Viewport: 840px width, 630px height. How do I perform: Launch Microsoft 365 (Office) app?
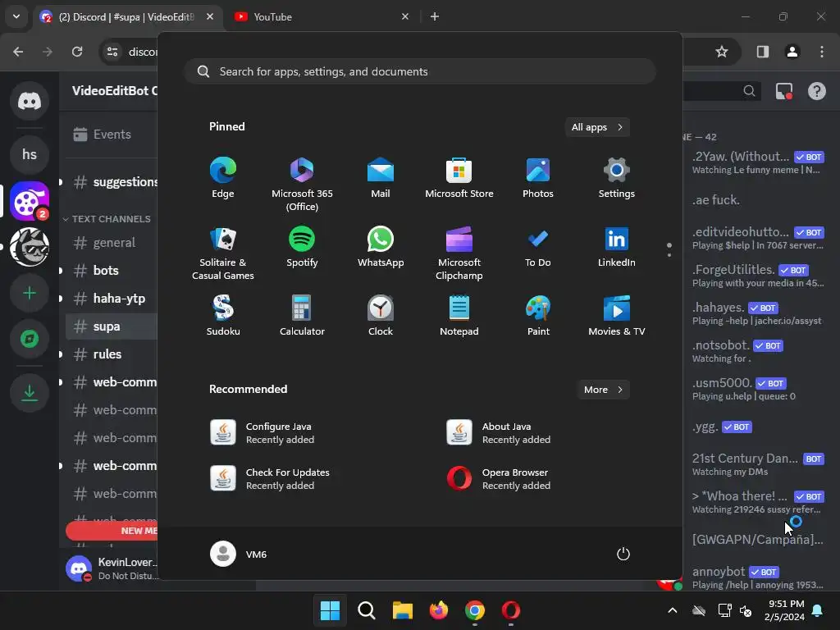[x=302, y=184]
